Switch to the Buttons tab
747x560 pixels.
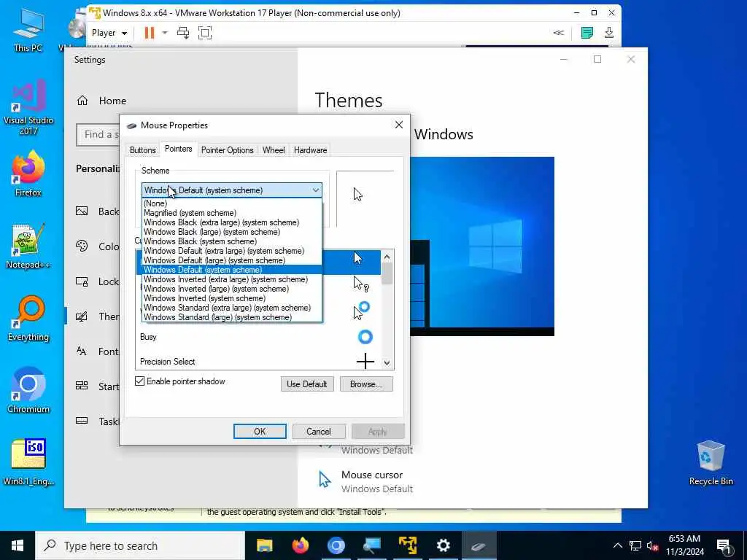pos(142,150)
